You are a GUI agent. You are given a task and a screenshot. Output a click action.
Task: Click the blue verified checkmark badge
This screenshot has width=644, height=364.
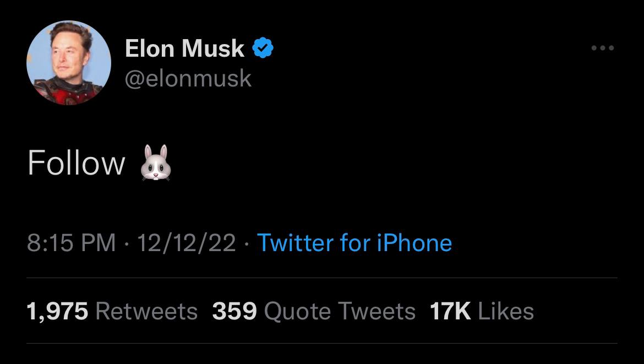pos(263,48)
